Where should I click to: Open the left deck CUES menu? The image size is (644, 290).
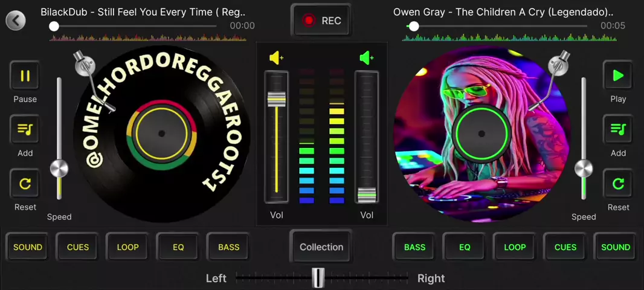78,247
